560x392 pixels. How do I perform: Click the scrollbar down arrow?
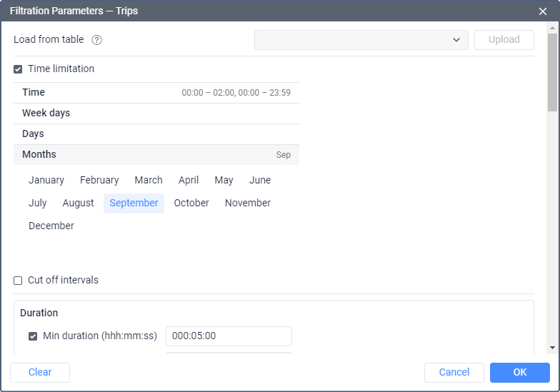click(x=552, y=347)
